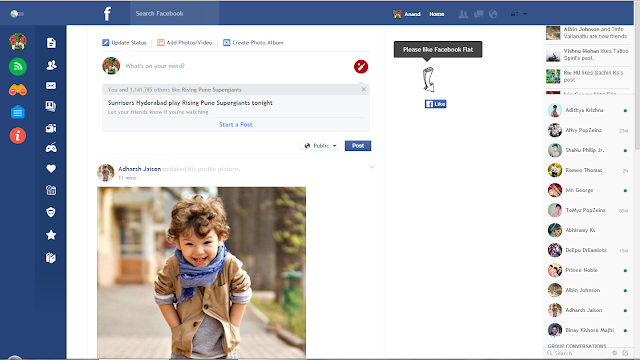Click Adharsh Jaison's avatar beside the post
Screen dimensions: 640x360
coord(106,173)
